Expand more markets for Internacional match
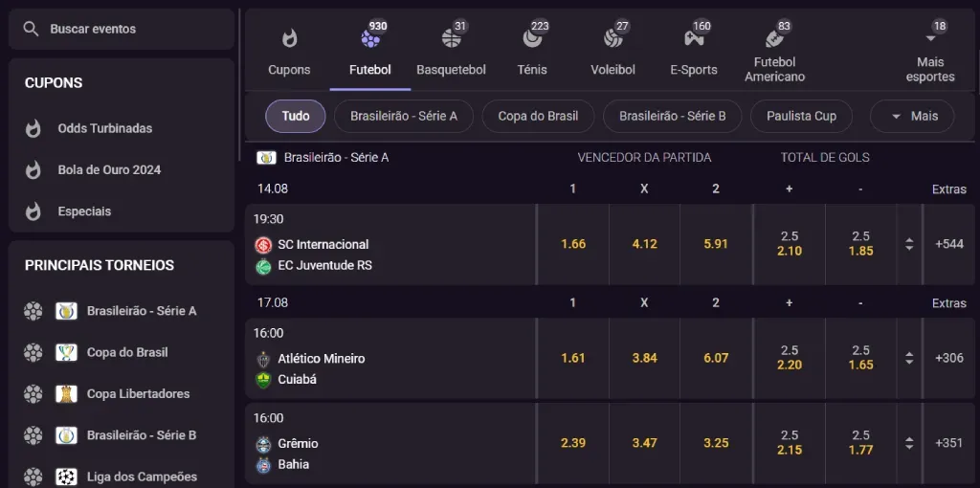Screen dimensions: 980x488 909,244
